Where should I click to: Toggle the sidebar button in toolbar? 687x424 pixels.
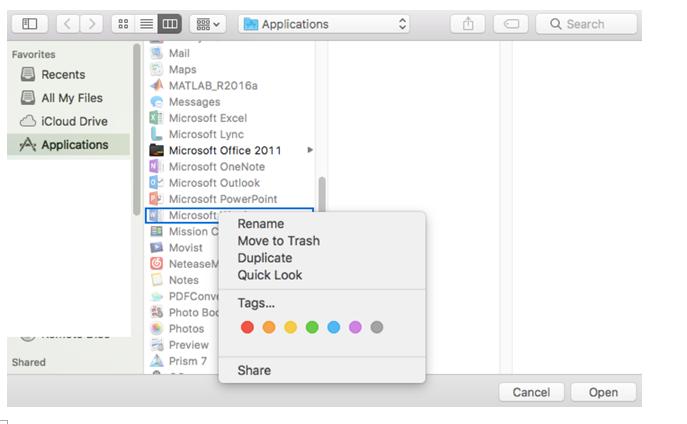click(x=30, y=24)
